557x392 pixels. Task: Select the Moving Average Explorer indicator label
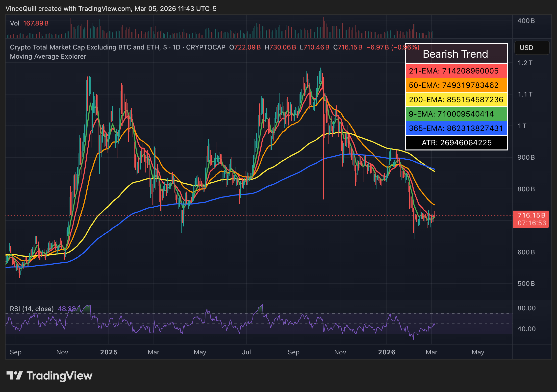tap(48, 56)
